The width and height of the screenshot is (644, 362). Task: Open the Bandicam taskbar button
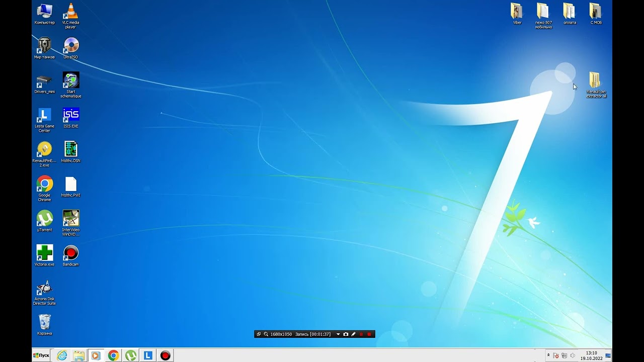tap(165, 355)
